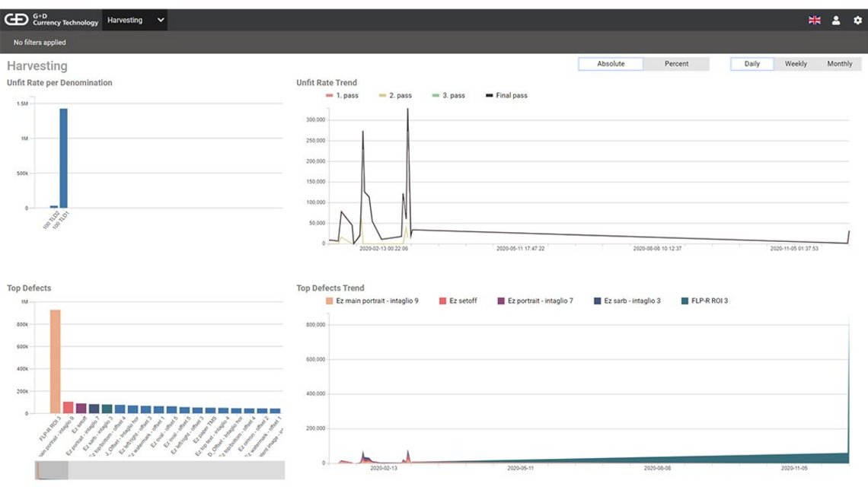
Task: Toggle the 3. pass legend series
Action: 448,96
